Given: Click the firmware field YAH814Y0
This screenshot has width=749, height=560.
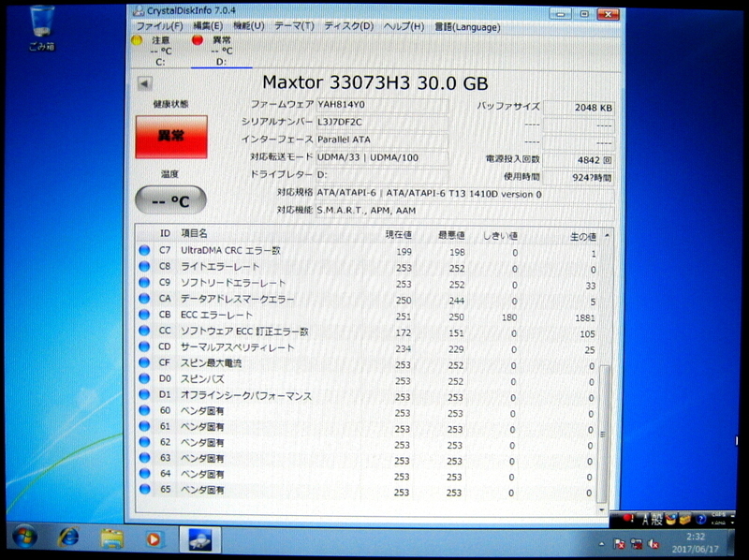Looking at the screenshot, I should [x=382, y=105].
